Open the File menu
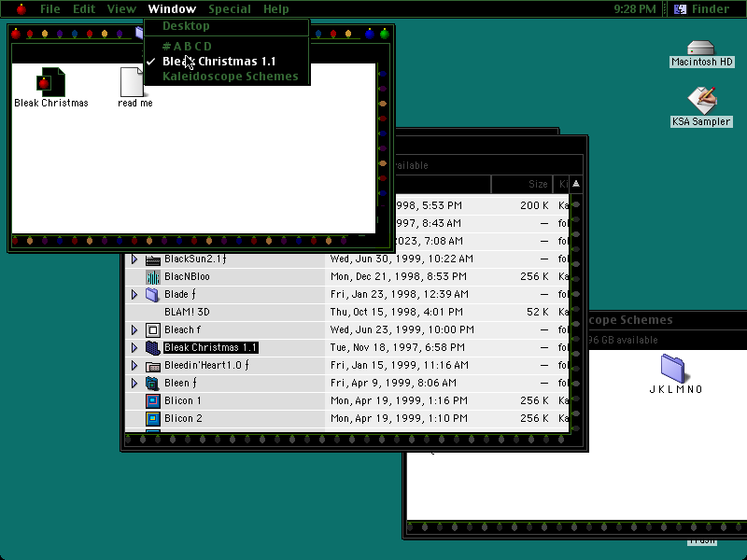Image resolution: width=747 pixels, height=560 pixels. click(50, 9)
